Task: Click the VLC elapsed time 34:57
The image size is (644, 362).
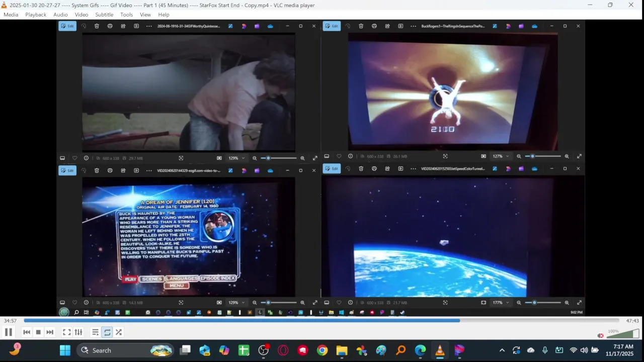Action: (10, 321)
